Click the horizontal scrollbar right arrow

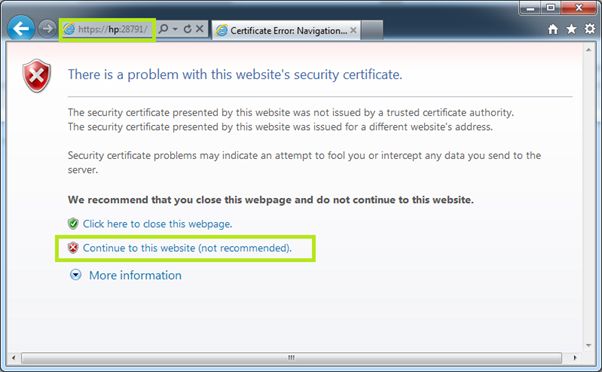[575, 358]
